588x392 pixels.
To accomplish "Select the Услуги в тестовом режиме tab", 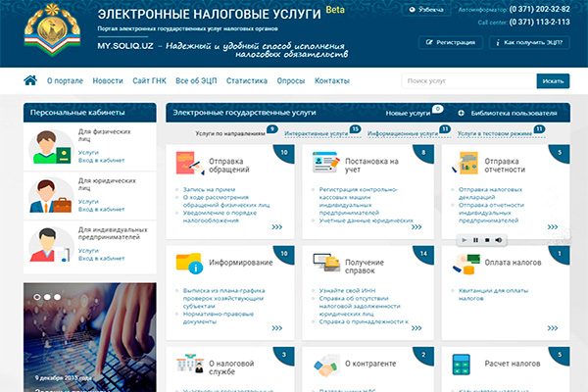I will [x=495, y=133].
